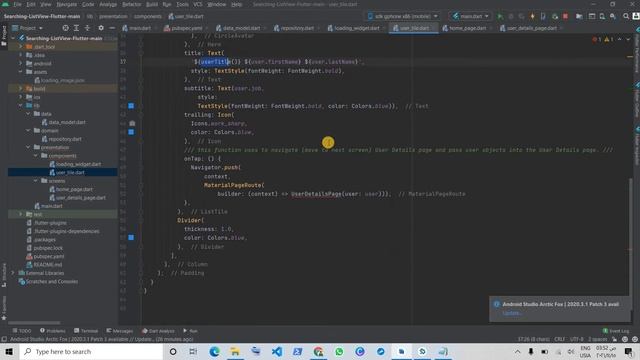Viewport: 640px width, 360px height.
Task: Click the warning count indicator in the editor
Action: coord(609,39)
